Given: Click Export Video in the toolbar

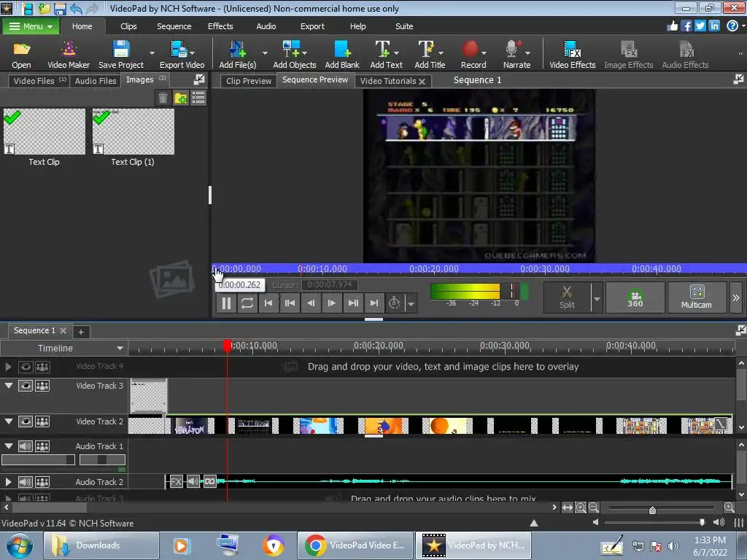Looking at the screenshot, I should [182, 55].
